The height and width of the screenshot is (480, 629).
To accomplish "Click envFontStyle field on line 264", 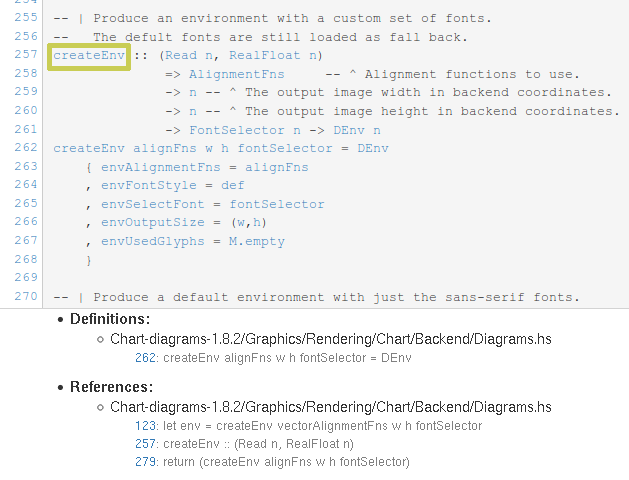I will pos(148,186).
